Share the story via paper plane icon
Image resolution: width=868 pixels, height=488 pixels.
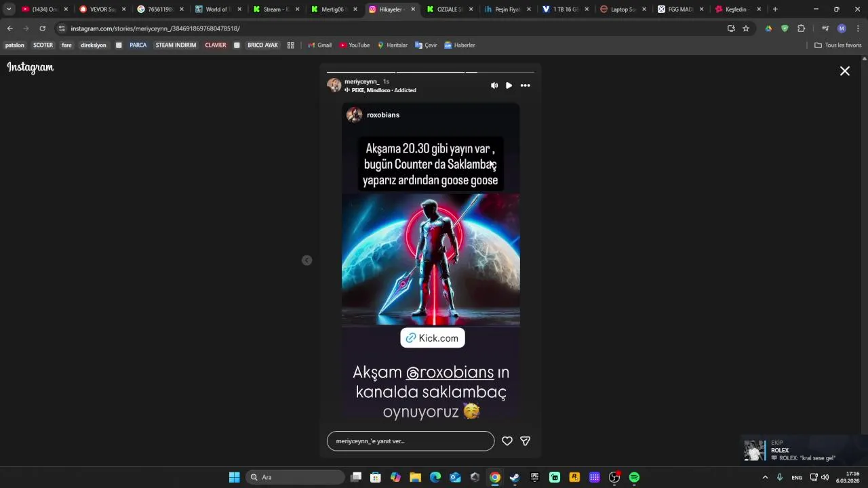pos(525,441)
